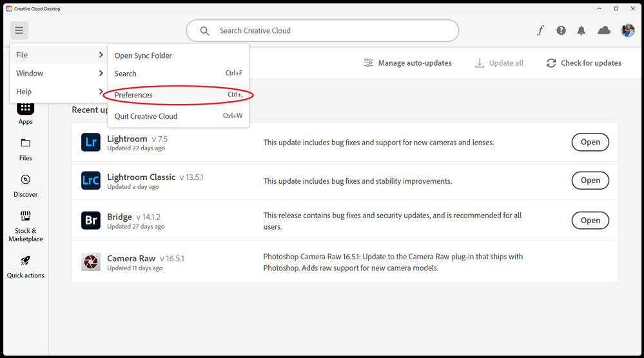Image resolution: width=644 pixels, height=358 pixels.
Task: Click the Lightroom update description text
Action: click(378, 143)
